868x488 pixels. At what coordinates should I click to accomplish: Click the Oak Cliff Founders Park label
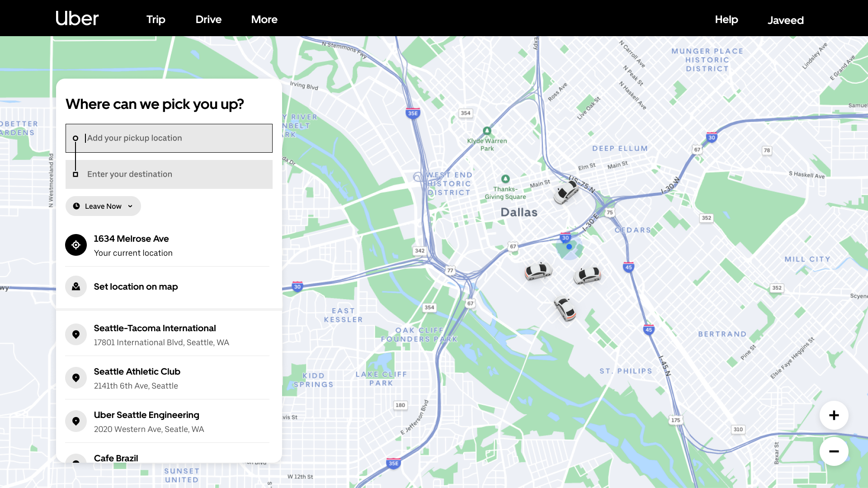pos(419,335)
